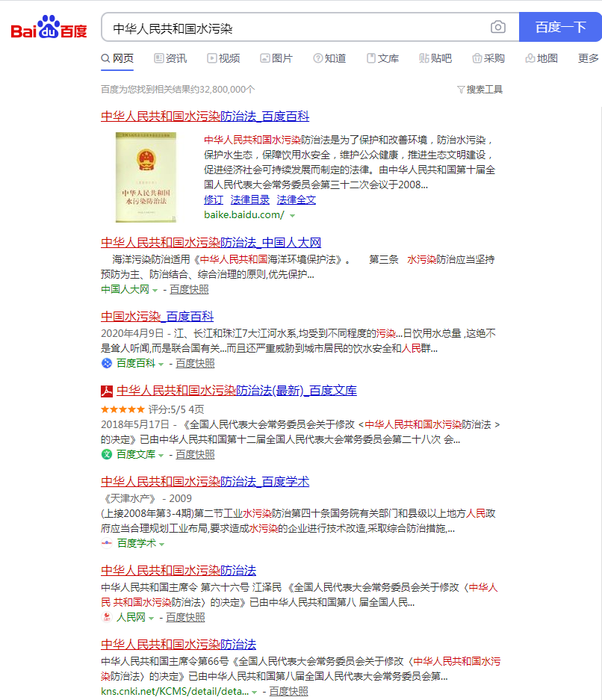Click the 百度百科 source label
602x700 pixels.
(x=136, y=363)
